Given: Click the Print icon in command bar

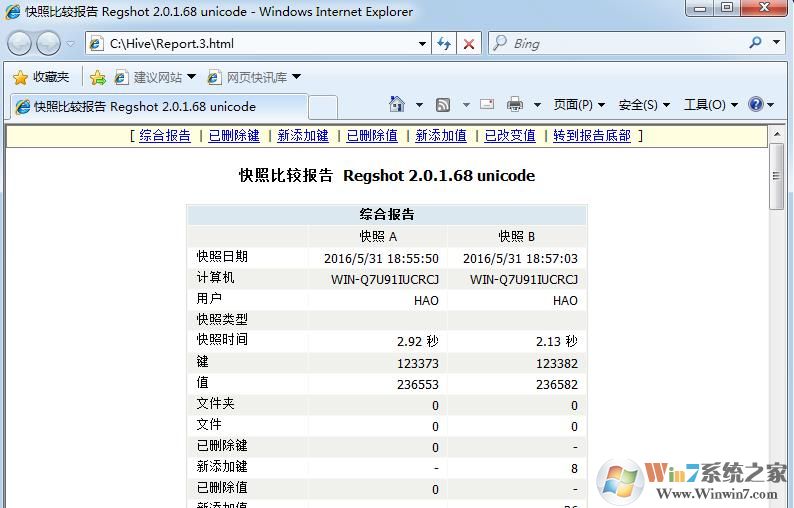Looking at the screenshot, I should click(x=515, y=105).
